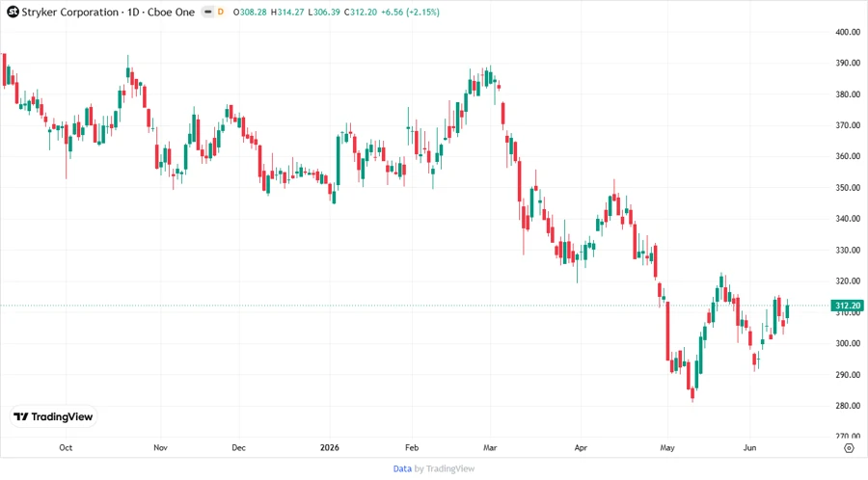
Task: Follow the Data link below the chart
Action: coord(402,468)
